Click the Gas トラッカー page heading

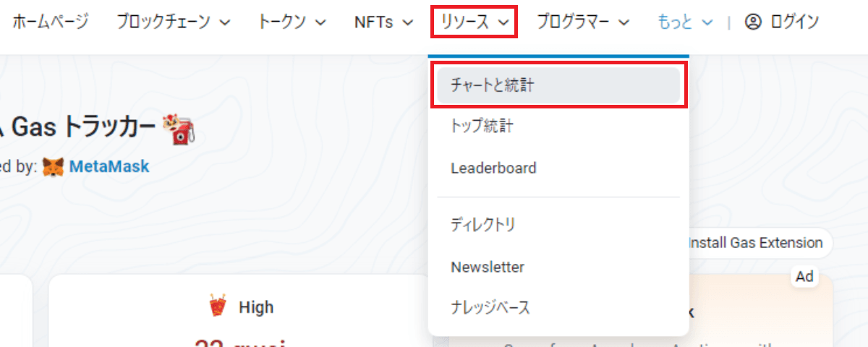point(85,128)
